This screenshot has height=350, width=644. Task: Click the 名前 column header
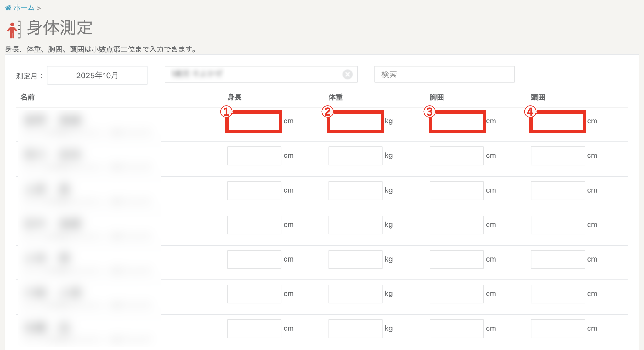27,98
